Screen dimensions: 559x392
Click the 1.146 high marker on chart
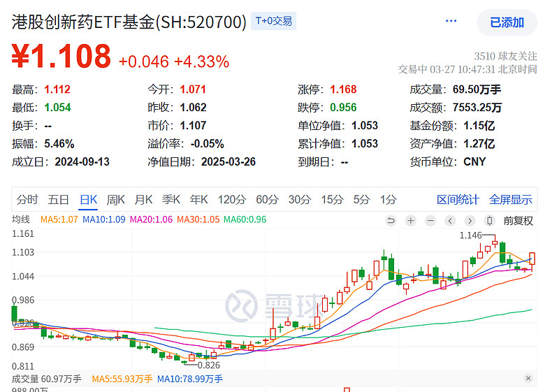[x=470, y=235]
